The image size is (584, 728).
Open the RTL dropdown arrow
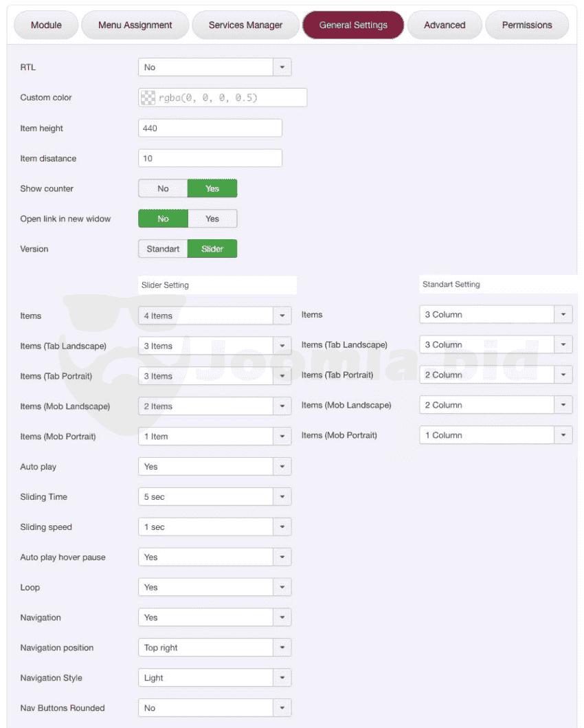(x=282, y=67)
